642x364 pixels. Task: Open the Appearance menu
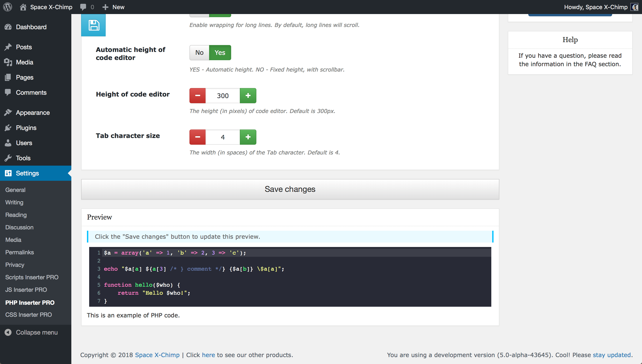tap(33, 113)
